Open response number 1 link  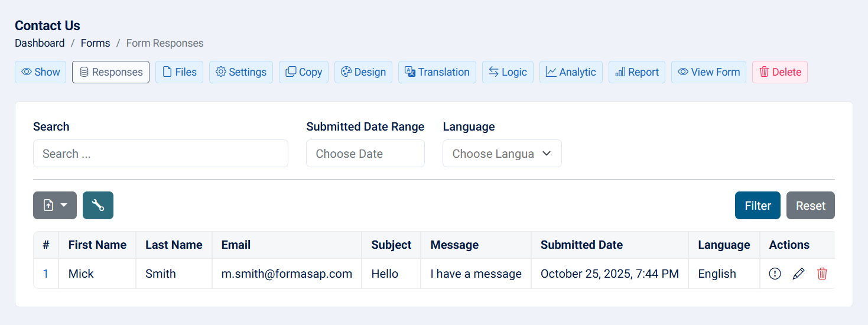point(45,274)
